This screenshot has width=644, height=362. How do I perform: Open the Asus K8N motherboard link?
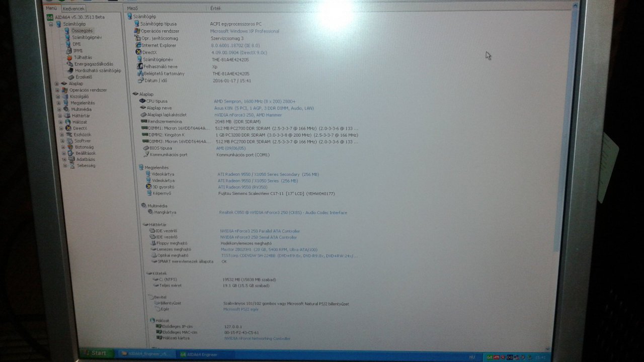264,108
